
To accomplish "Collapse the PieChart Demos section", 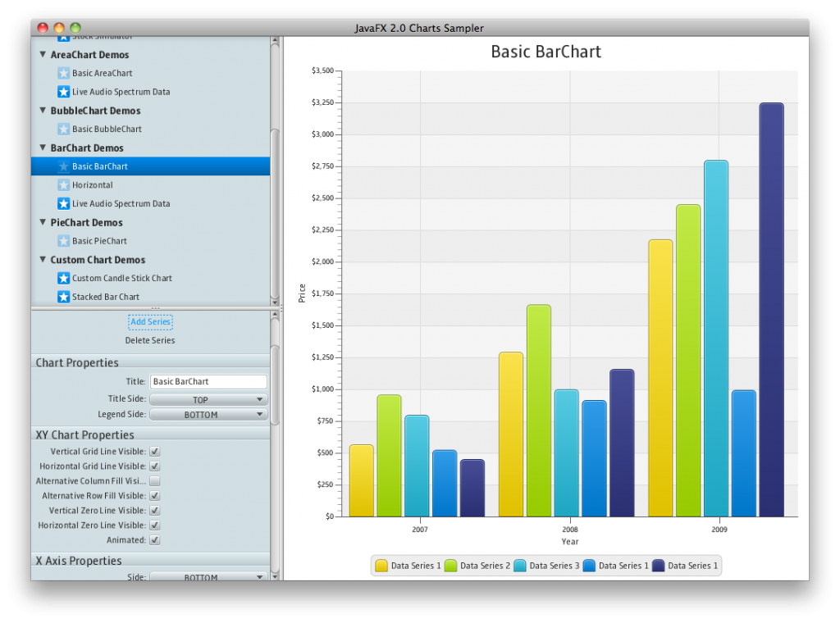I will [x=43, y=222].
